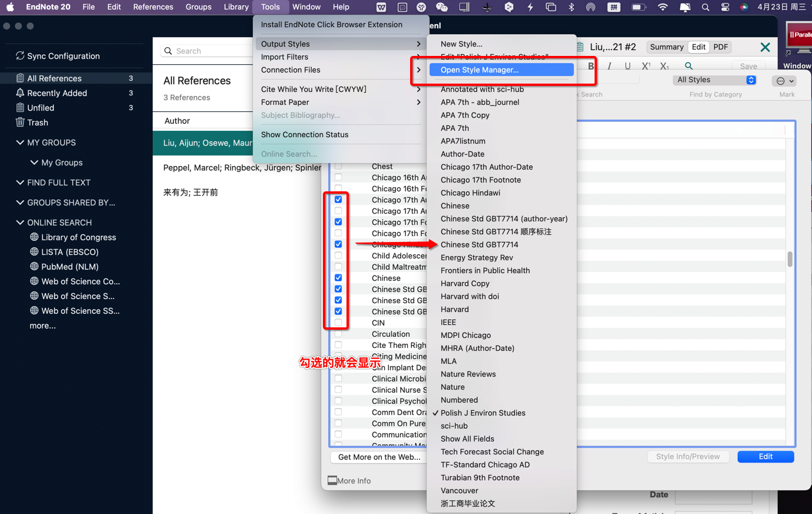Expand the Format Paper submenu
Image resolution: width=812 pixels, height=514 pixels.
[x=341, y=102]
